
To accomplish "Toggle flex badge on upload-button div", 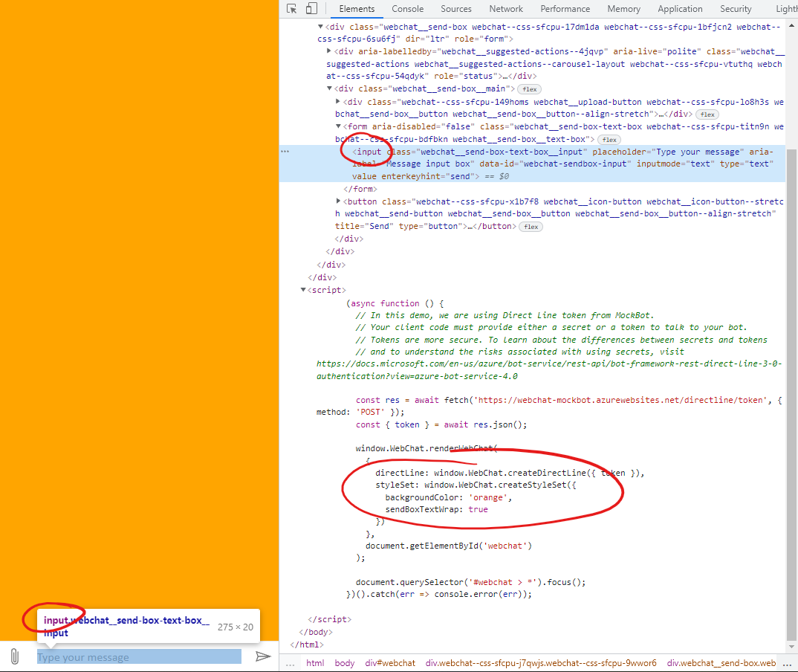I will coord(707,114).
